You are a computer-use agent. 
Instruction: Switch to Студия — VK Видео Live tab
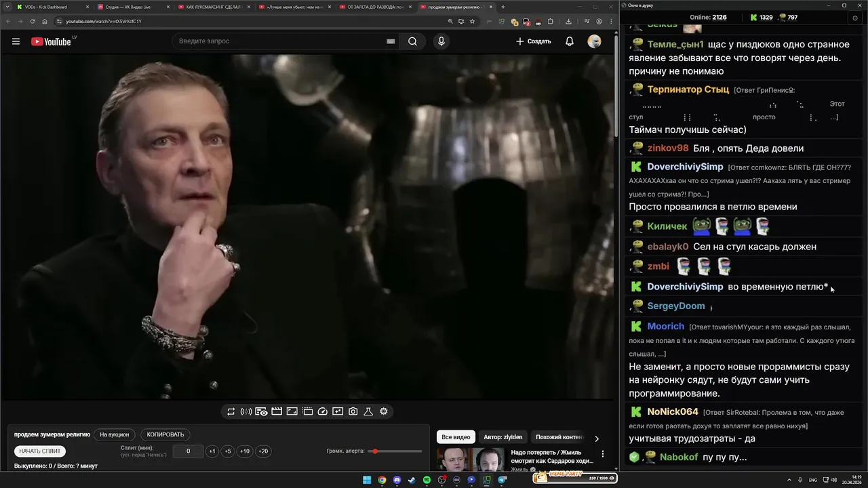pos(132,7)
